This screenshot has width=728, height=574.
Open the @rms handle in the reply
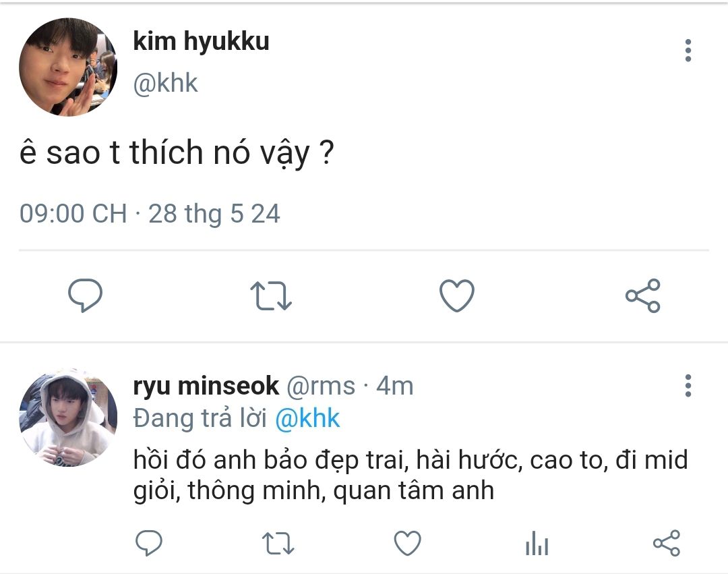[x=321, y=386]
